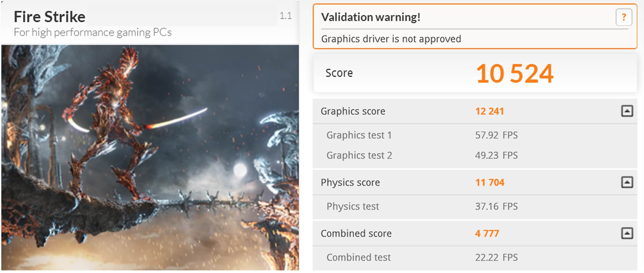Click the Physics score label
The height and width of the screenshot is (273, 644).
click(x=350, y=182)
